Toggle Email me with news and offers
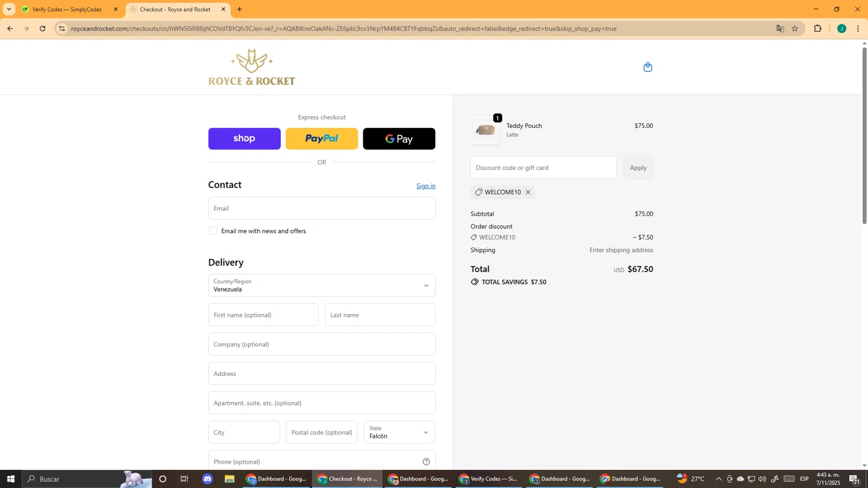 [213, 231]
